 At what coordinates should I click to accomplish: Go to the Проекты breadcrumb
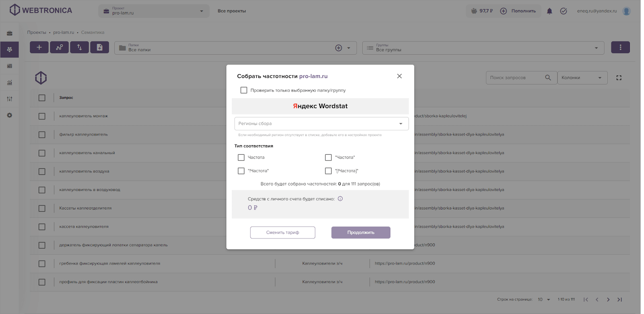[37, 32]
